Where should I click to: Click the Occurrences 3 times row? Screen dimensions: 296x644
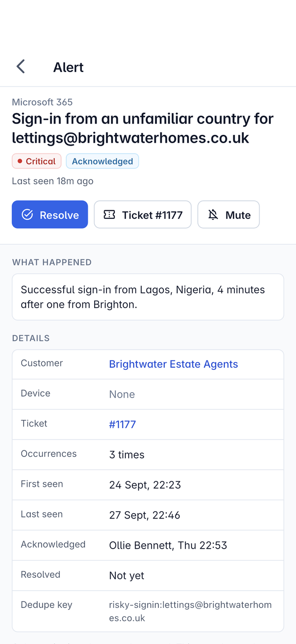[148, 454]
